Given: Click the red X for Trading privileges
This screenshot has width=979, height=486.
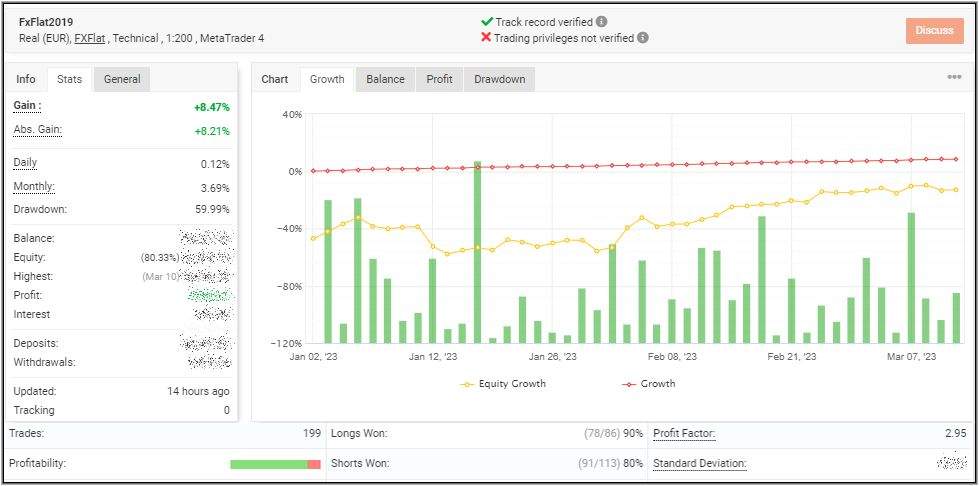Looking at the screenshot, I should pos(486,38).
